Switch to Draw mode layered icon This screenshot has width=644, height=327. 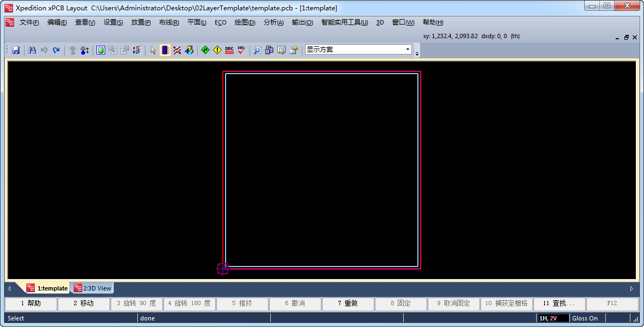click(x=189, y=50)
